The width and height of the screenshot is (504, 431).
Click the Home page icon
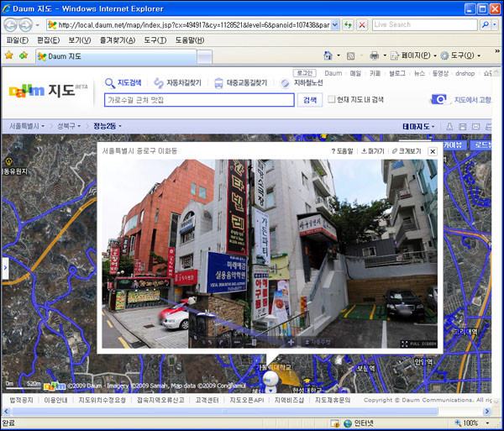(x=328, y=55)
